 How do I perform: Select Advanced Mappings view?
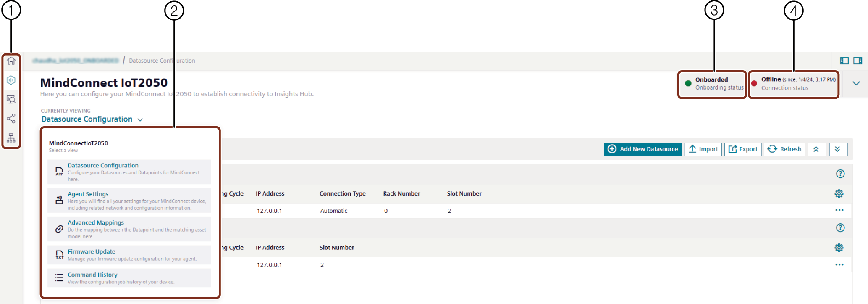pos(129,229)
